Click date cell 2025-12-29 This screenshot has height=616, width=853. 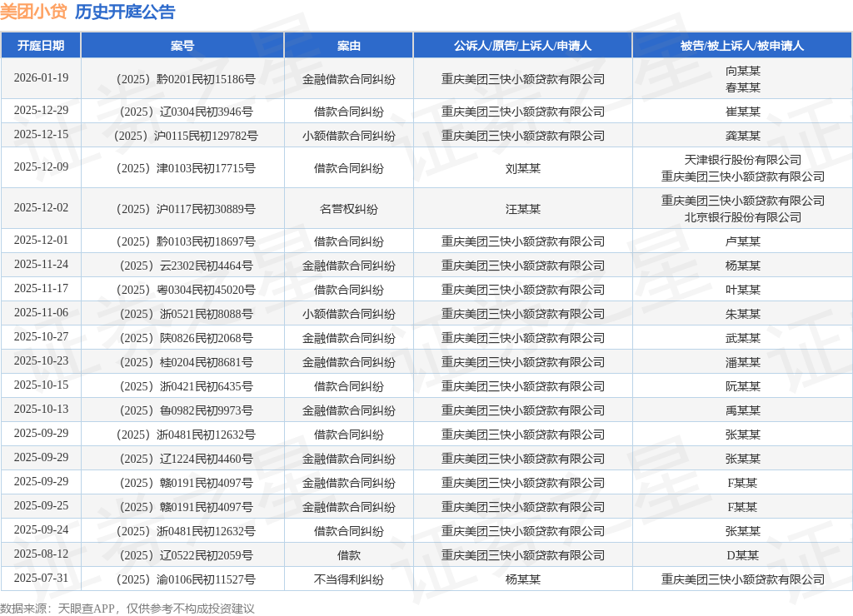click(x=42, y=111)
